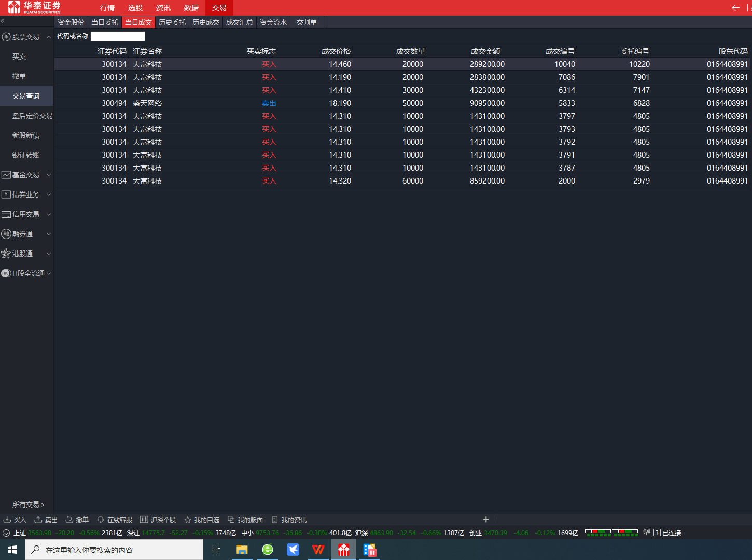Screen dimensions: 752x560
Task: Click the 港股通 flower icon
Action: pos(6,254)
